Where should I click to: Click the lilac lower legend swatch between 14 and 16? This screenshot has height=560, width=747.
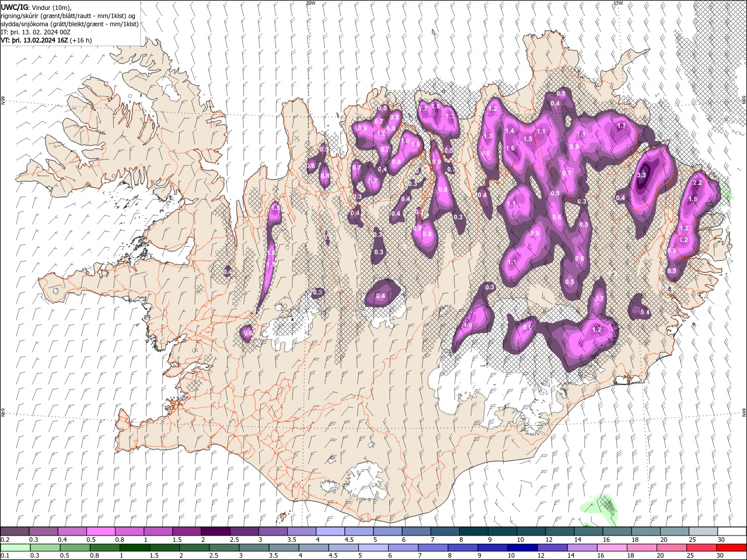[582, 548]
